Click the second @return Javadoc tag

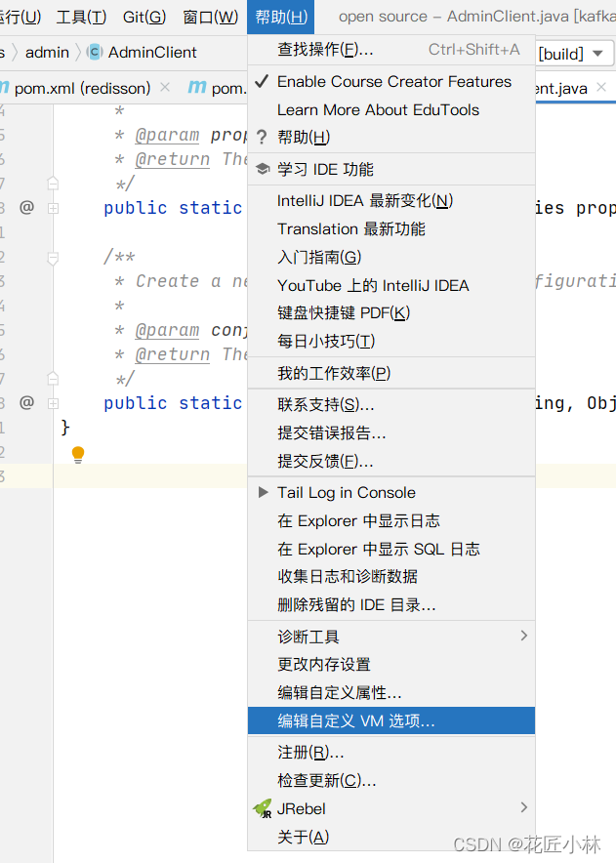(173, 354)
